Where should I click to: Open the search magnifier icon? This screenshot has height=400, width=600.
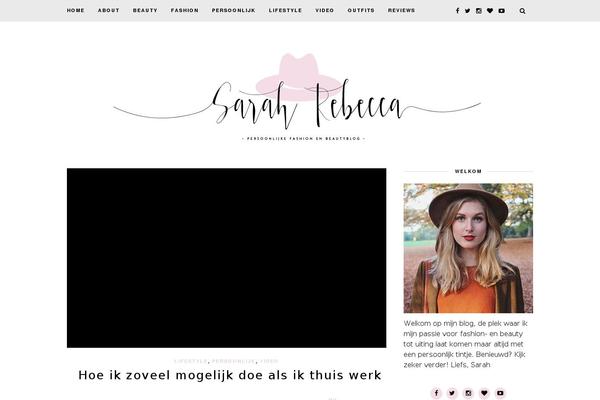[x=522, y=11]
